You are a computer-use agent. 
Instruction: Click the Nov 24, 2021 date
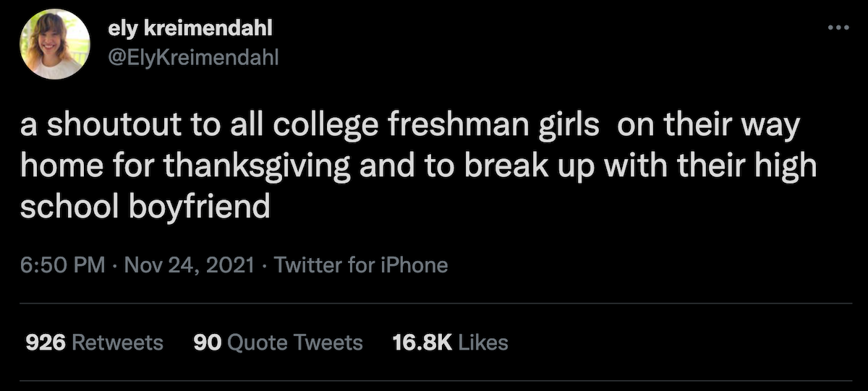point(190,265)
